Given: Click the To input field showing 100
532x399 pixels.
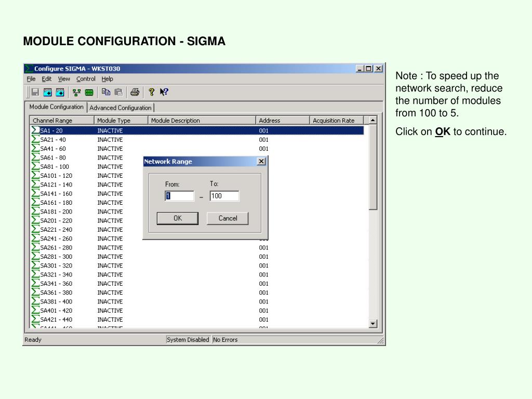Looking at the screenshot, I should pyautogui.click(x=224, y=196).
